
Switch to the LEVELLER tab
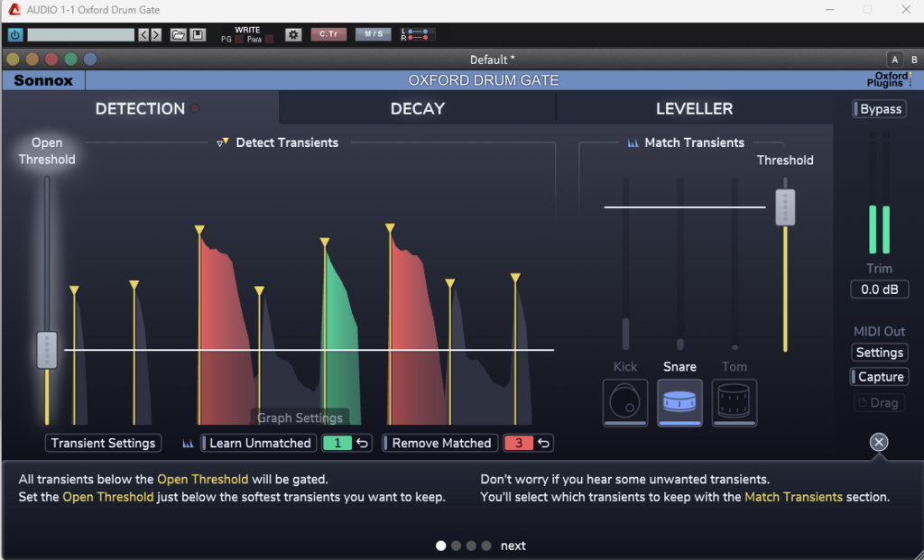694,109
